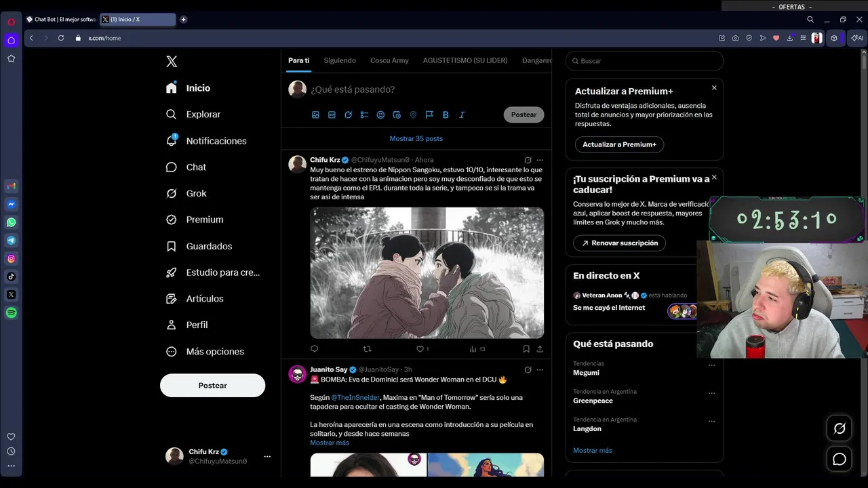868x488 pixels.
Task: Open Perfil in the navigation
Action: pos(187,325)
